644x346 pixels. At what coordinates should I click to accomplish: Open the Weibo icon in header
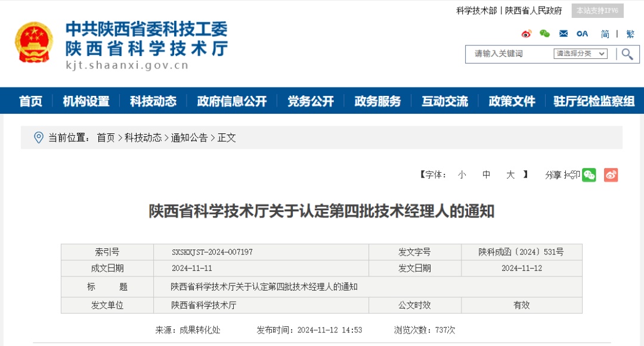(526, 33)
